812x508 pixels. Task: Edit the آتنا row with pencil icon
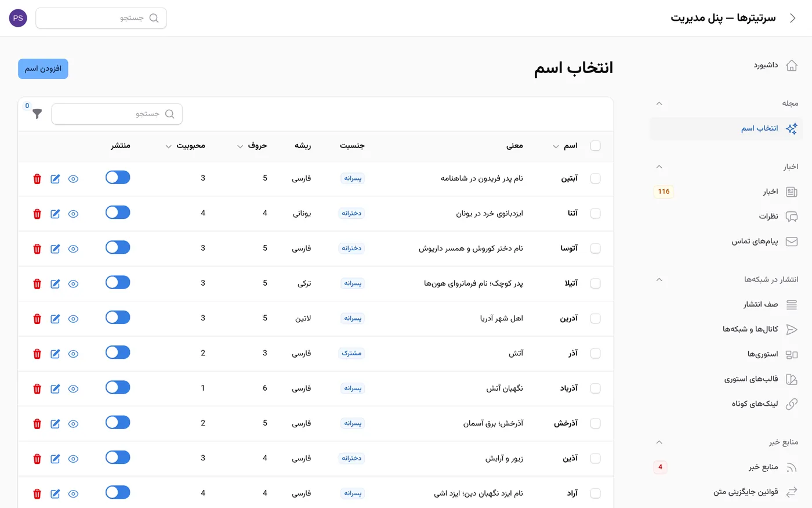[55, 214]
